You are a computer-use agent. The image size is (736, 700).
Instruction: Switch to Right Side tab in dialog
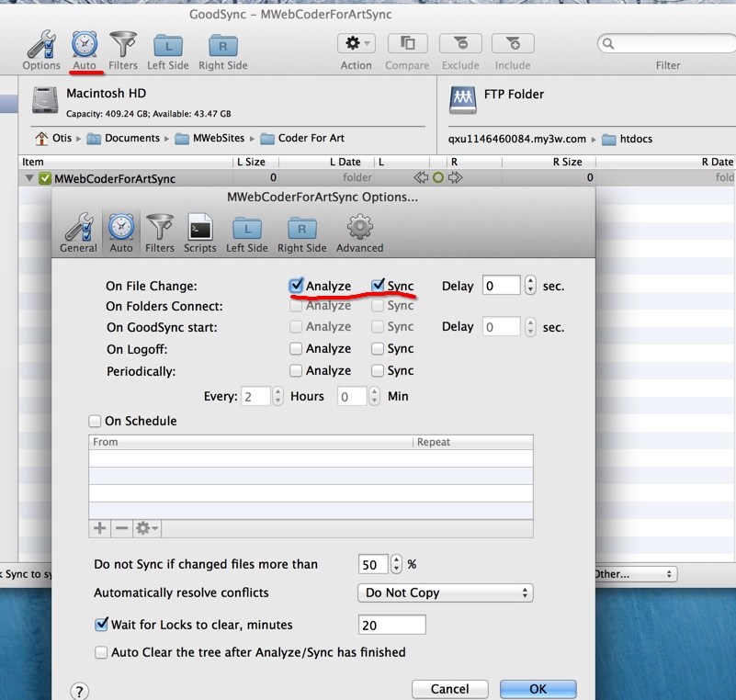[301, 232]
